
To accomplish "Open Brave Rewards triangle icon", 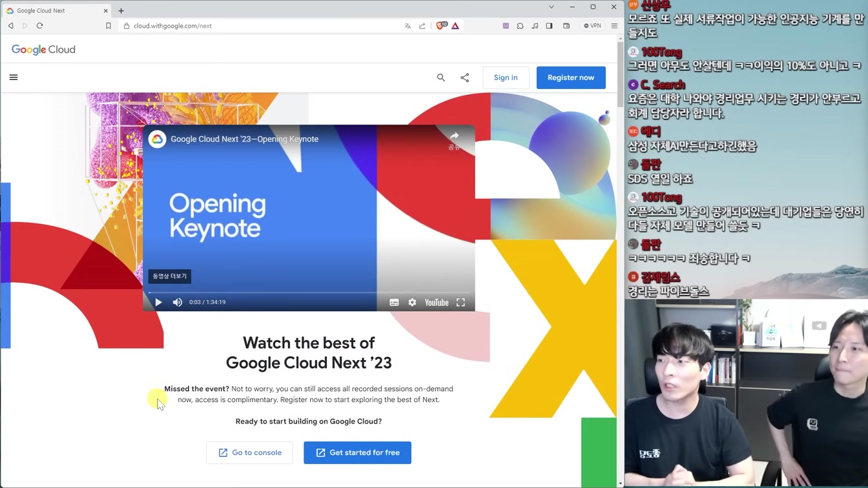I will coord(455,26).
